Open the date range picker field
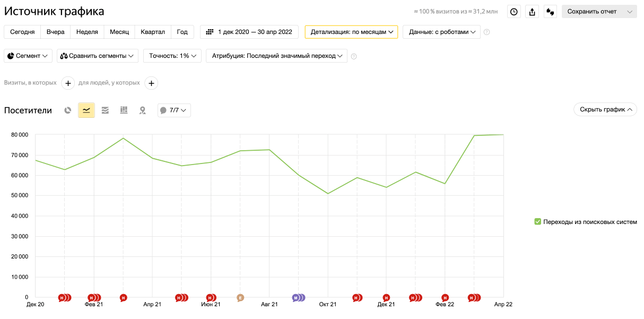This screenshot has height=319, width=644. click(249, 32)
